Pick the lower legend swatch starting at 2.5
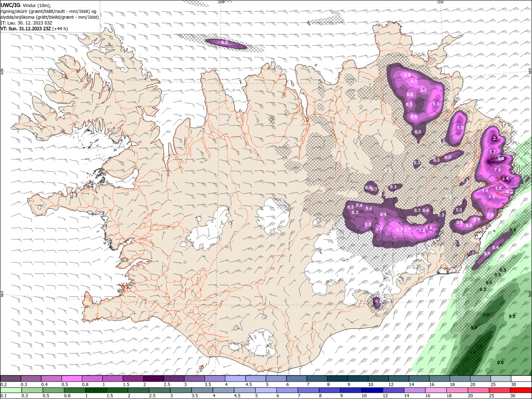Screen dimensions: 532x399 [160, 390]
